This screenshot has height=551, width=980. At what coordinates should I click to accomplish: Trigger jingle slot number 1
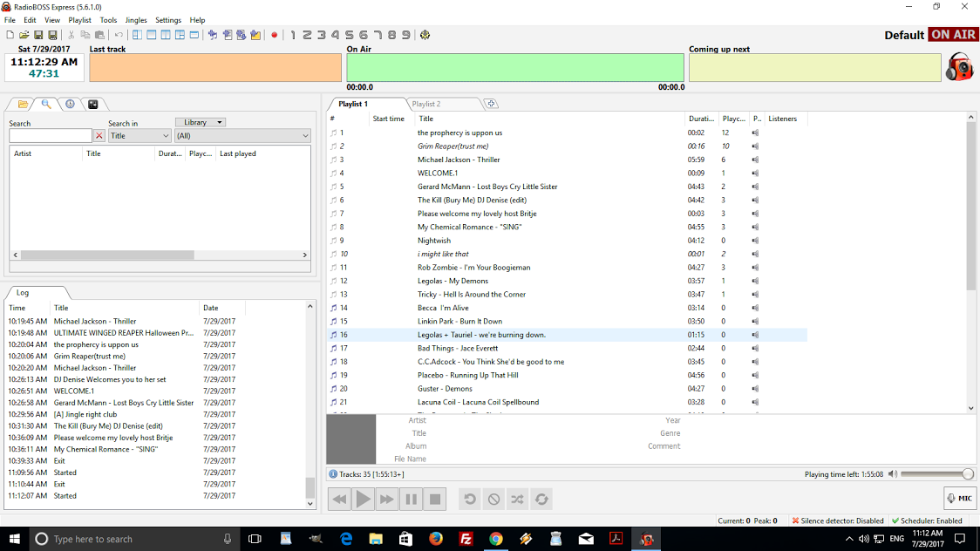coord(292,35)
